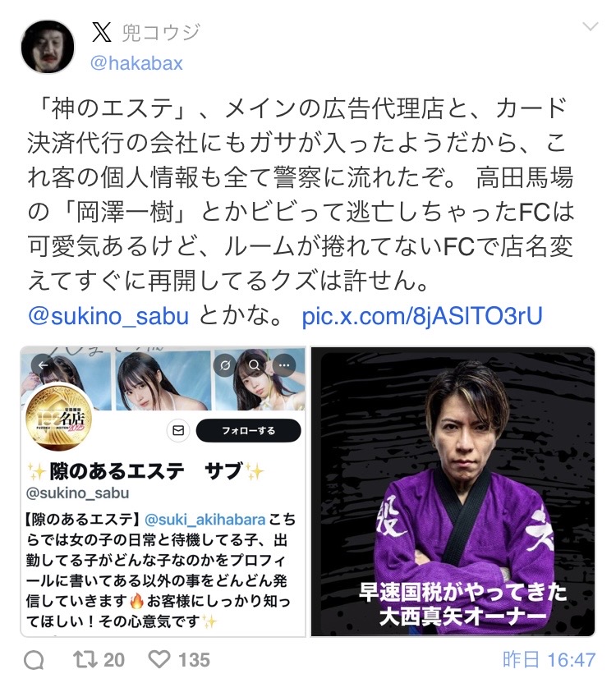Open pic.x.com/8jASlTO3rU link
Screen dimensions: 616x683
tap(422, 316)
